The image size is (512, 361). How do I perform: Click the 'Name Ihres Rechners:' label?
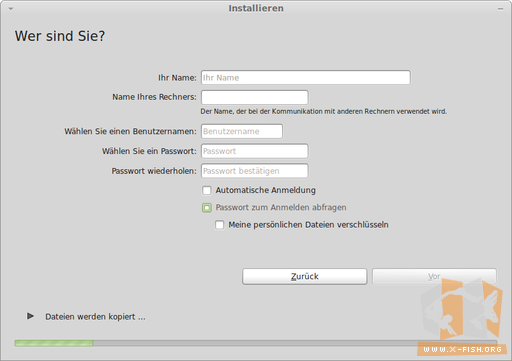[154, 97]
